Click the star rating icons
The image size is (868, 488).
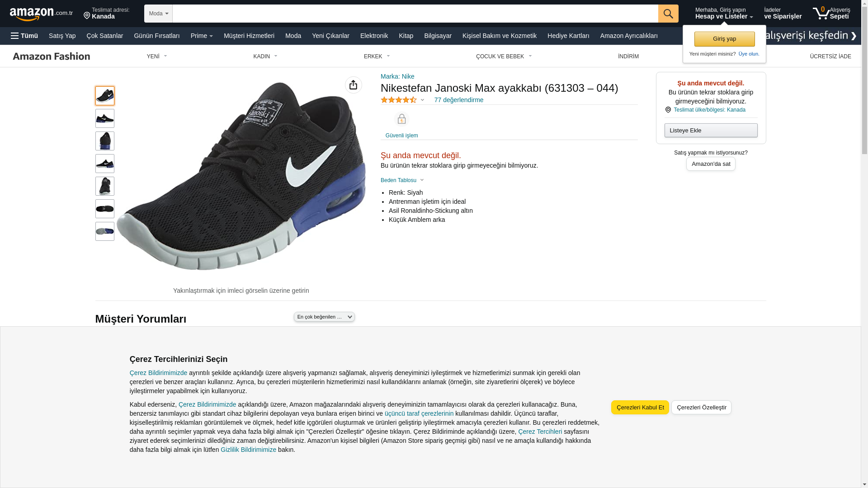pos(399,100)
